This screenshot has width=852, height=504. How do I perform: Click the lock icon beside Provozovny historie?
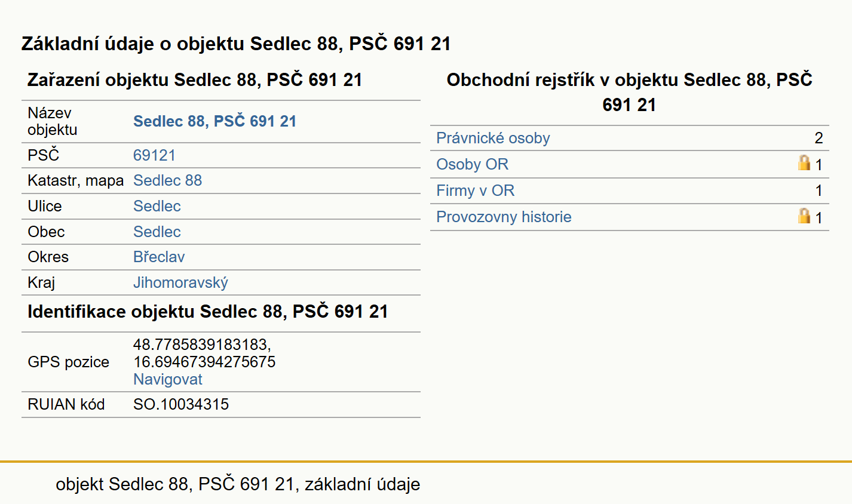click(804, 216)
